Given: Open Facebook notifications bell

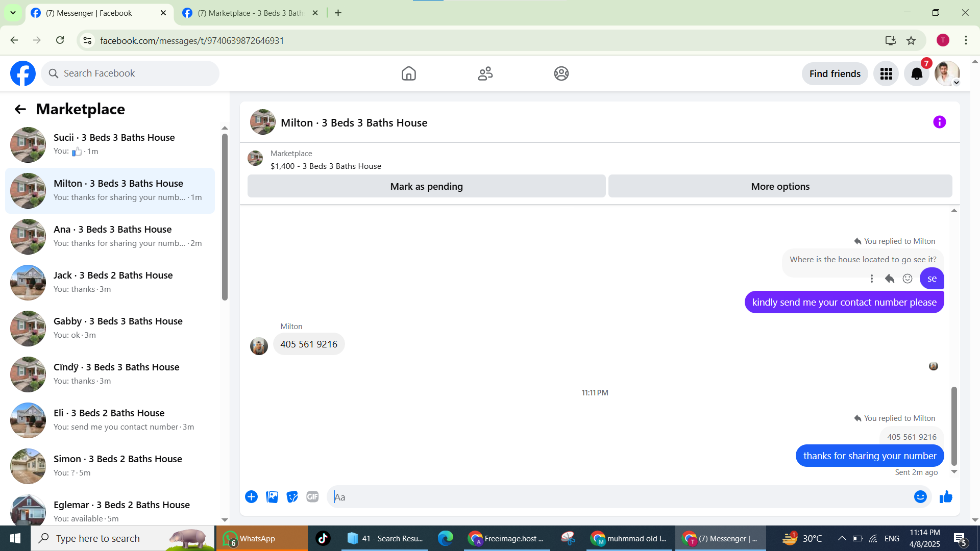Looking at the screenshot, I should [x=917, y=74].
